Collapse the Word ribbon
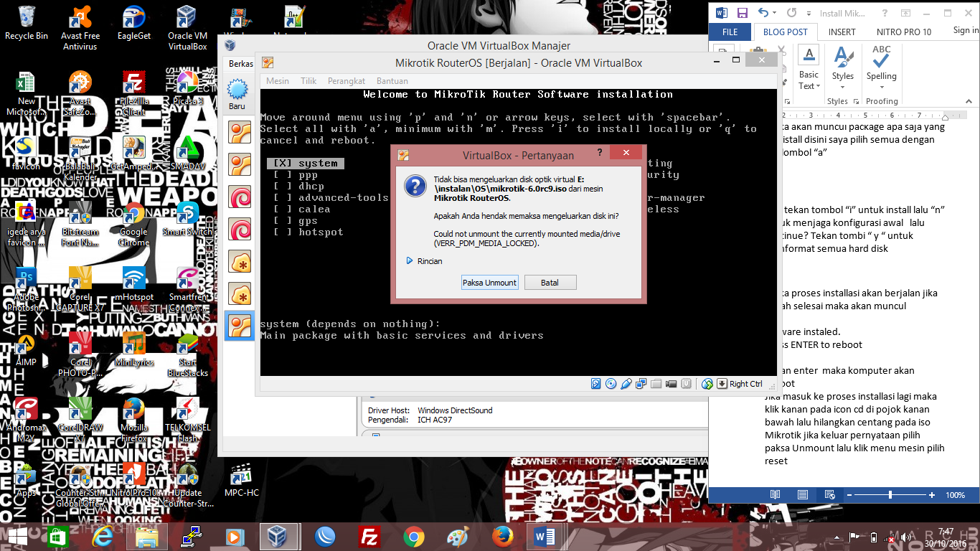This screenshot has width=980, height=551. tap(969, 101)
